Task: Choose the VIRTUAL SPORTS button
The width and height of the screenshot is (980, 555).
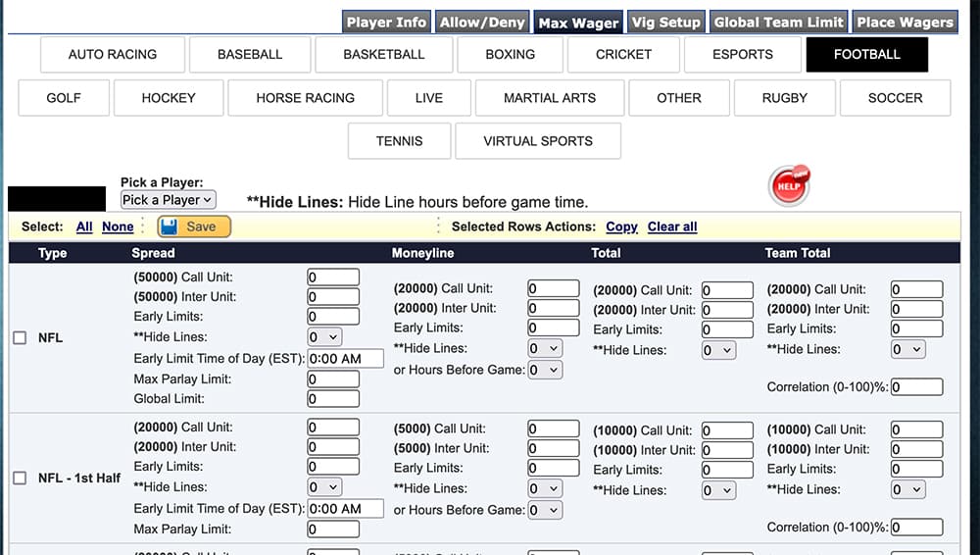Action: 537,141
